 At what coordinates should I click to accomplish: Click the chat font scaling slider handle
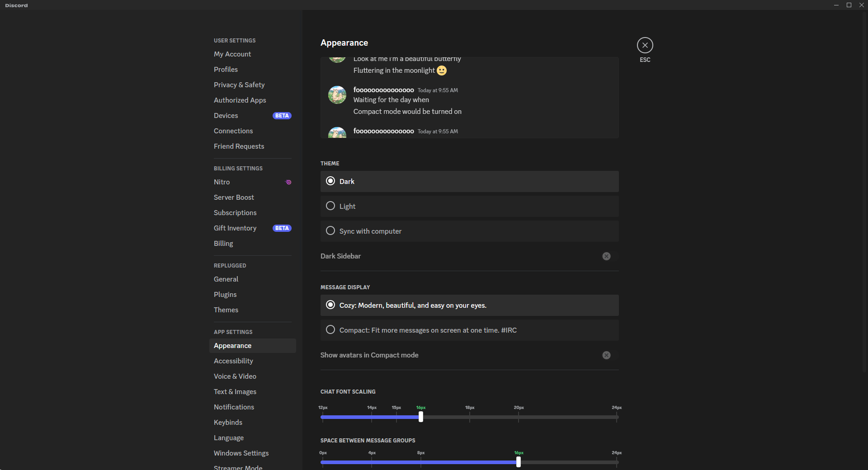[421, 417]
